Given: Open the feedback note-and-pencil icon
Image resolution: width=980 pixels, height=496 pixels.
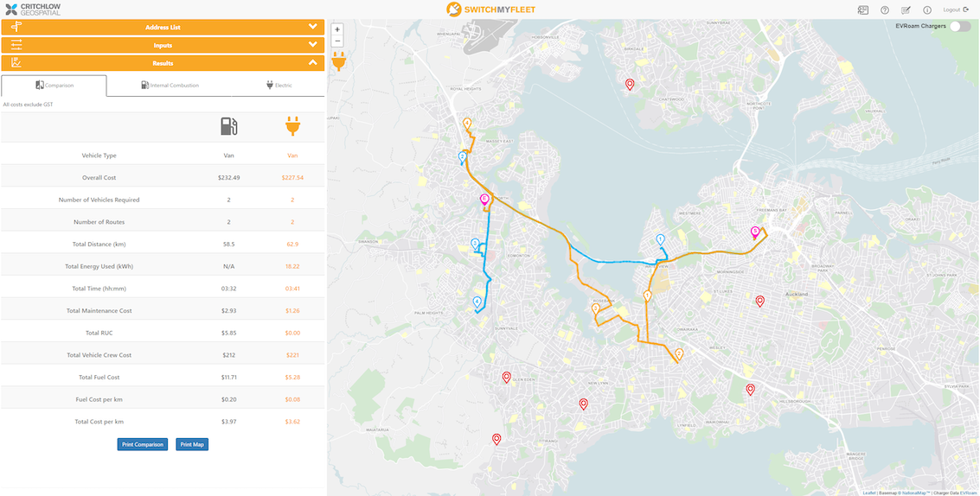Looking at the screenshot, I should point(906,10).
